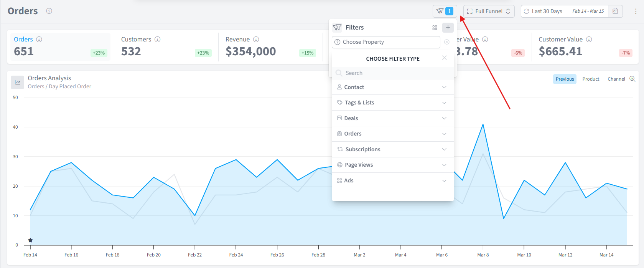Close the Choose Filter Type panel
644x268 pixels.
444,58
